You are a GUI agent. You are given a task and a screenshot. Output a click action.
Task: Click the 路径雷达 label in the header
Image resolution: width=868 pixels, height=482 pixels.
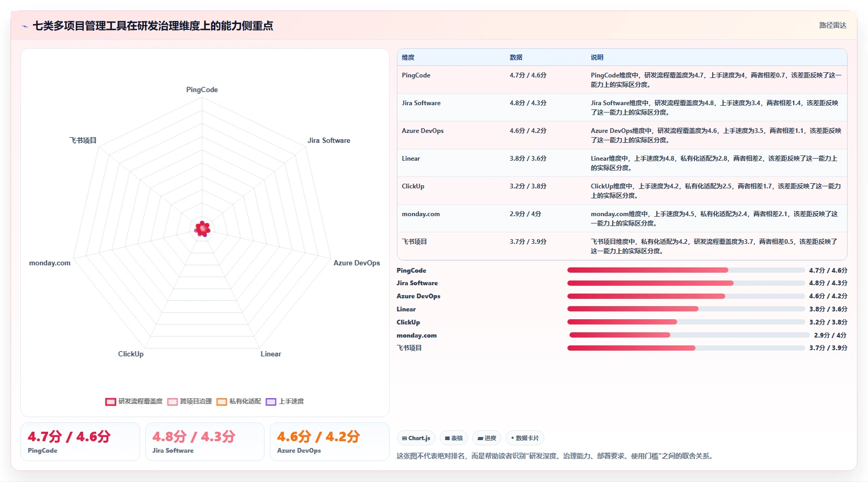[x=832, y=25]
